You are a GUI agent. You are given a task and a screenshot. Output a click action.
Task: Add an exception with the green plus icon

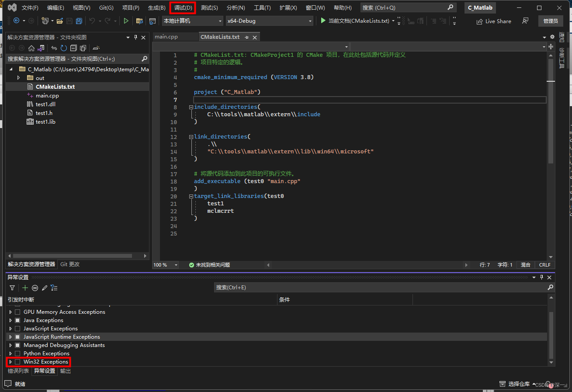[25, 288]
